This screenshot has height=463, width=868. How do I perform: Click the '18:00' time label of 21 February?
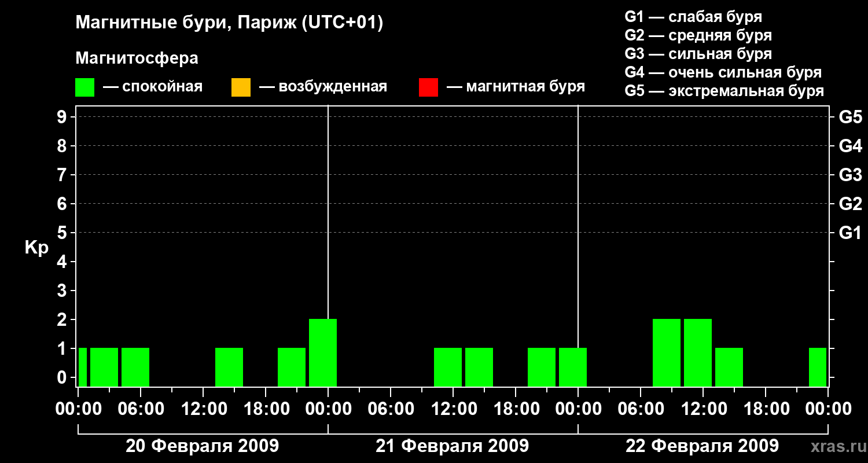(516, 409)
